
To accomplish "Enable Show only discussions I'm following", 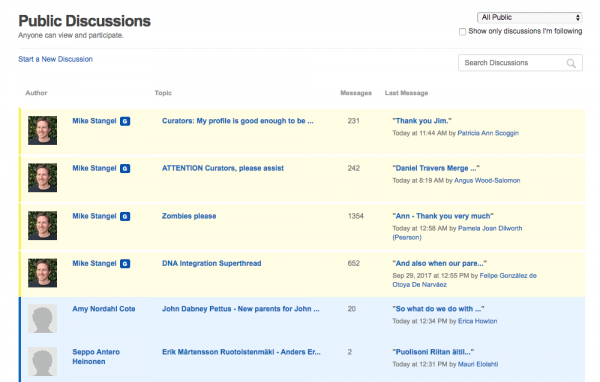I will 462,31.
